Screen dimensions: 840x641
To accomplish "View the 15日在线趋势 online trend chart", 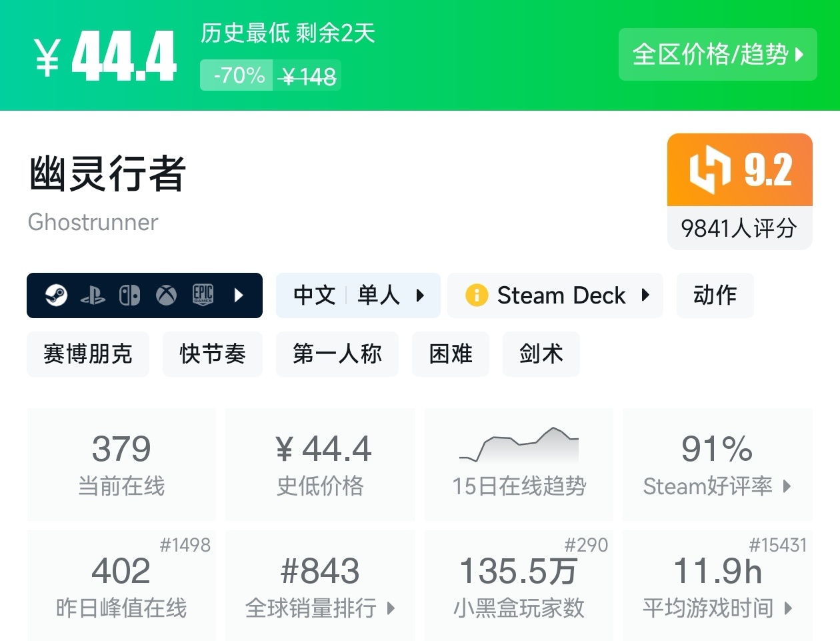I will [519, 464].
